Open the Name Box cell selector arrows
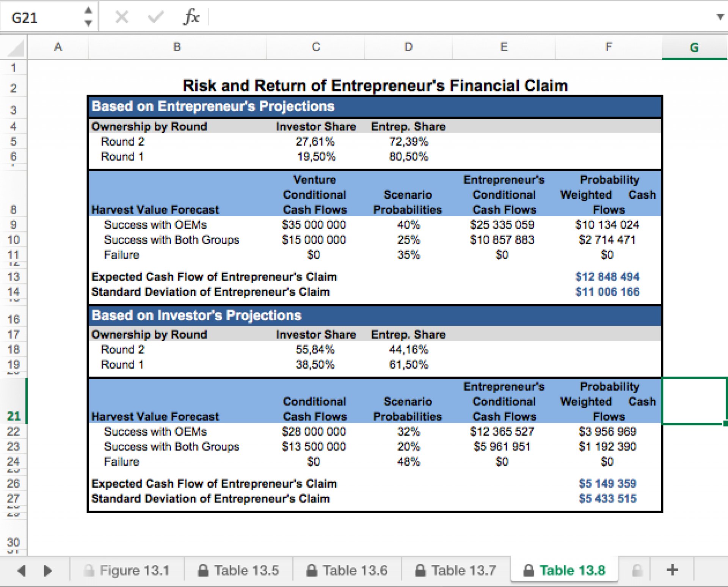 click(88, 17)
